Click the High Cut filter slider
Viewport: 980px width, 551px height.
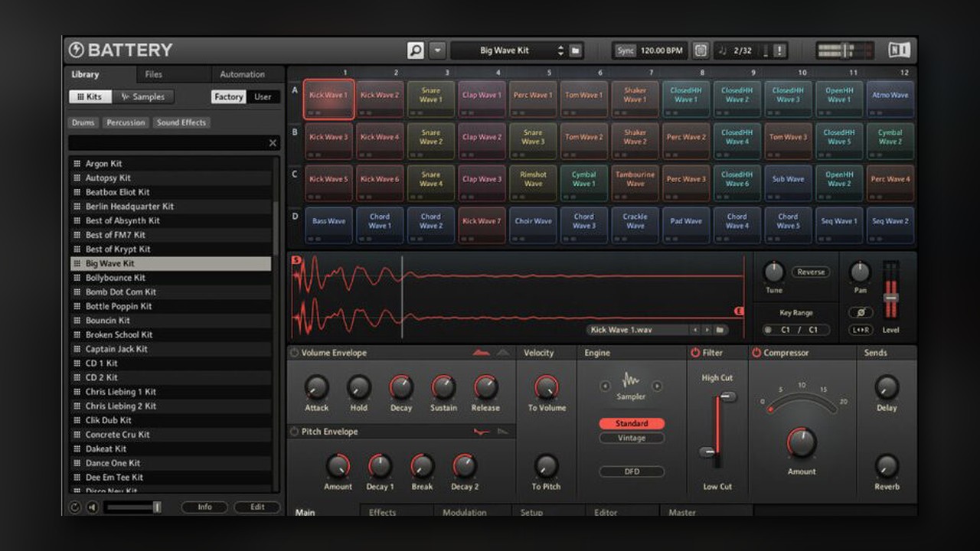click(727, 396)
